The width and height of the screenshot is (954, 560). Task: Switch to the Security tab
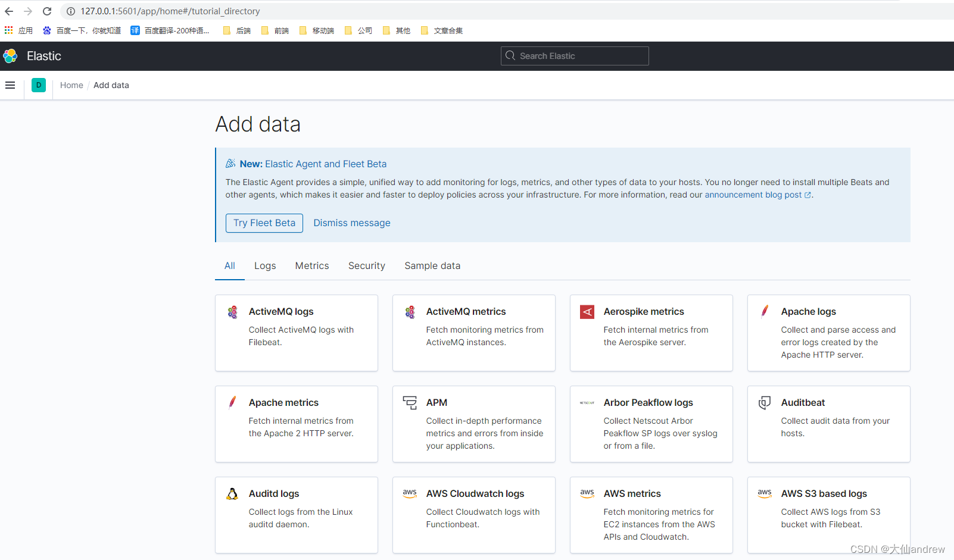coord(367,266)
